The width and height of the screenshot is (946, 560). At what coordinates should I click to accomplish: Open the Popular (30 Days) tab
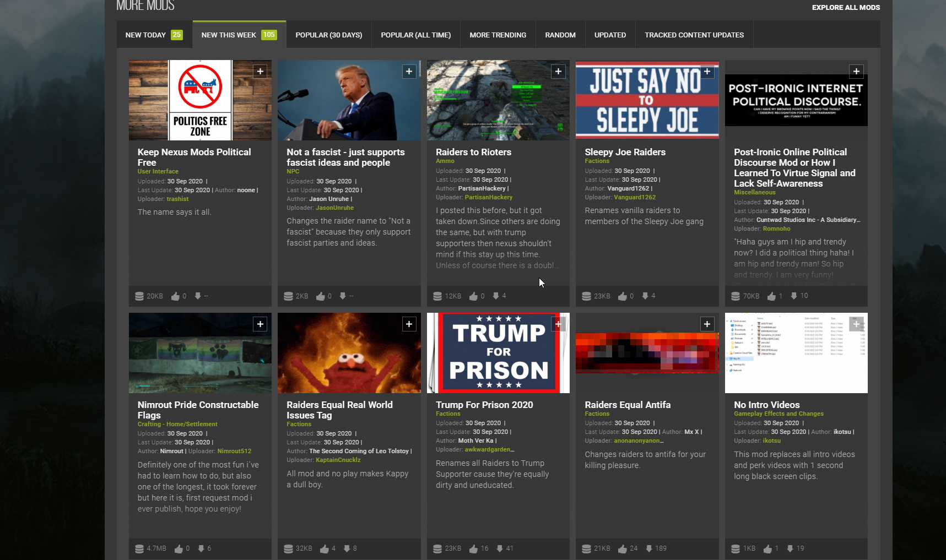(x=328, y=35)
